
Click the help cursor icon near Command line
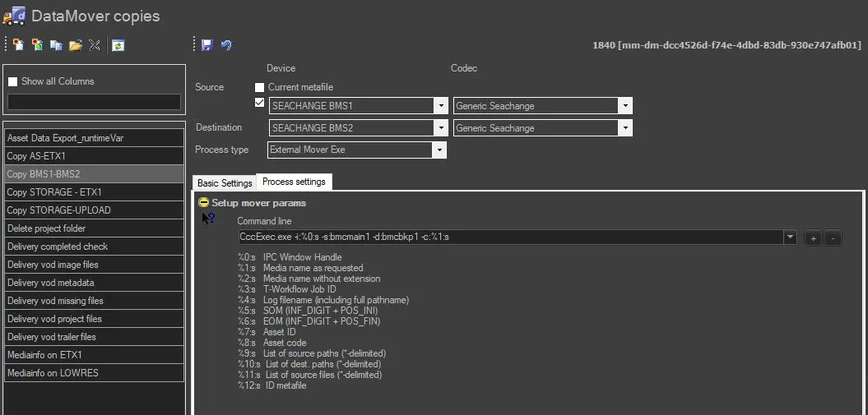pos(209,219)
